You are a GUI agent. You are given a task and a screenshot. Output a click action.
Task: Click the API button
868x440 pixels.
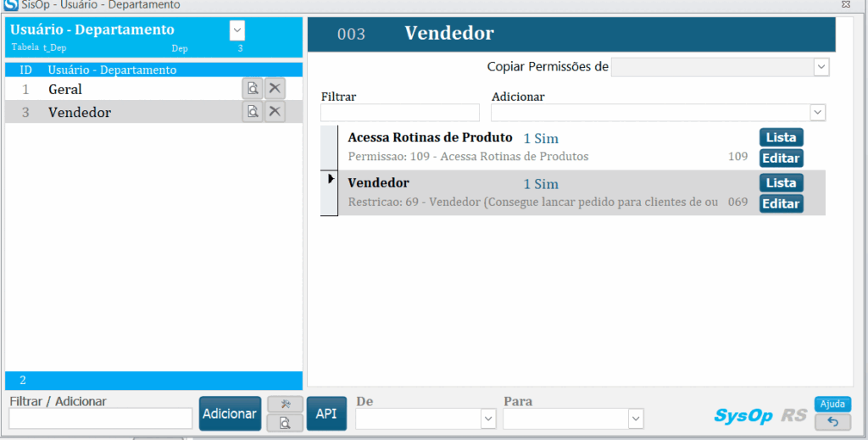coord(326,414)
